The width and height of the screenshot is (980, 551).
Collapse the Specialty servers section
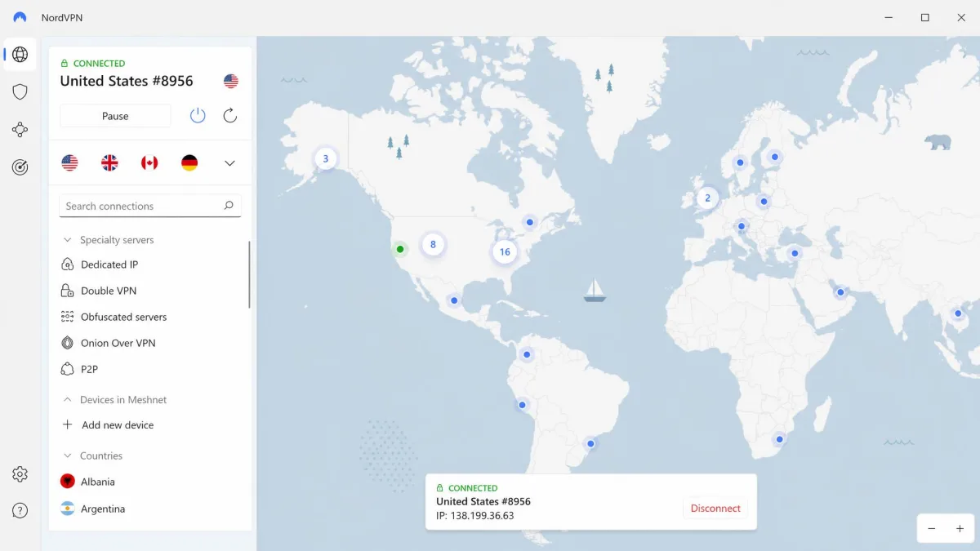coord(68,240)
